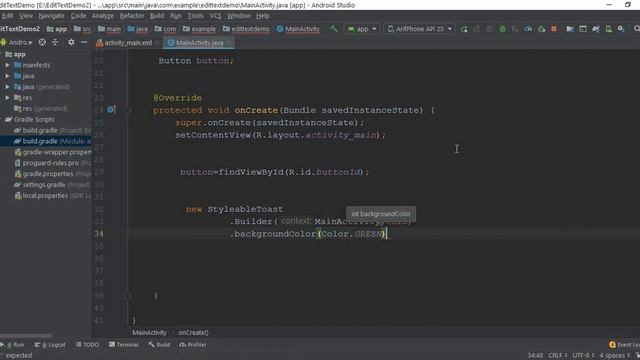Stop the running app with red square
This screenshot has height=360, width=640.
point(554,29)
